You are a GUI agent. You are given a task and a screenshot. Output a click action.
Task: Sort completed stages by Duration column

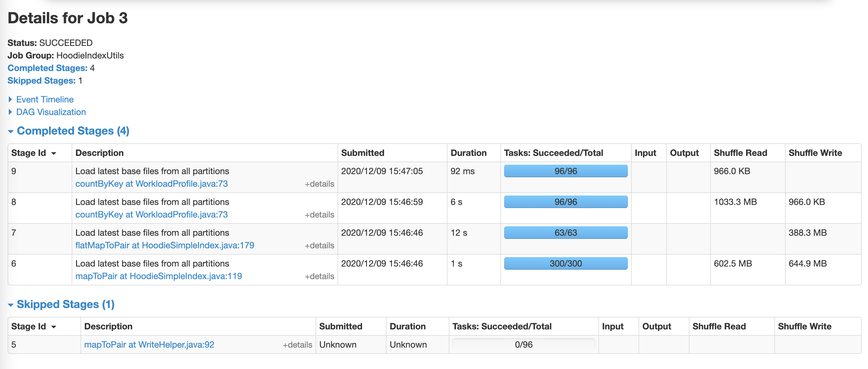pos(468,153)
